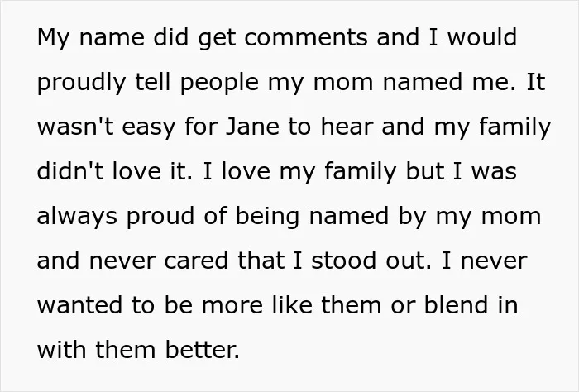The width and height of the screenshot is (579, 392).
Task: Click the word "with" beginning last line
Action: pyautogui.click(x=62, y=350)
